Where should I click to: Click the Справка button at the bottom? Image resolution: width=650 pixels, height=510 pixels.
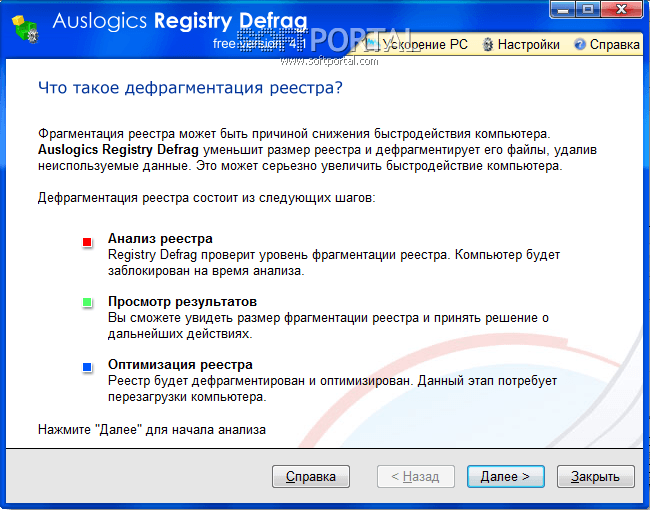click(311, 476)
